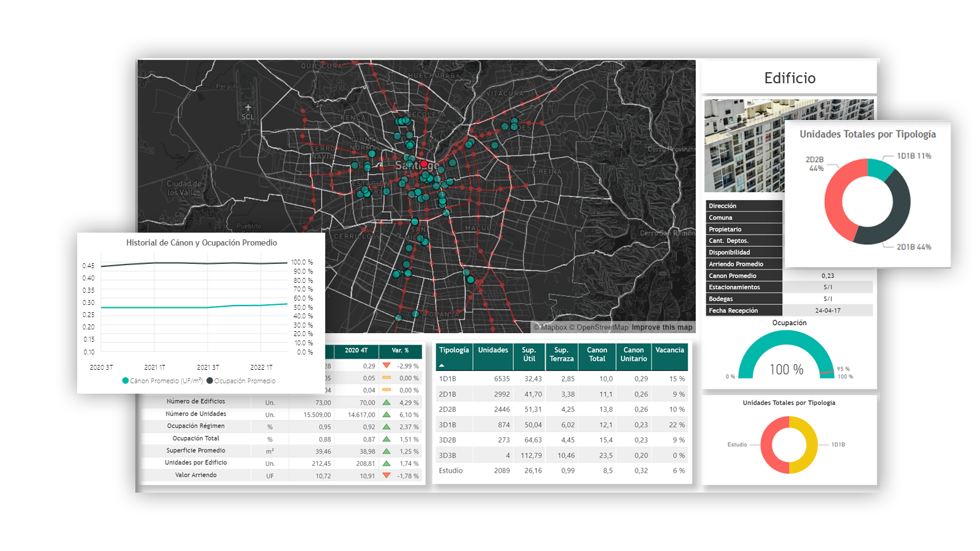Click green up arrow in Ocupación Total row
Viewport: 980px width, 551px height.
(386, 439)
